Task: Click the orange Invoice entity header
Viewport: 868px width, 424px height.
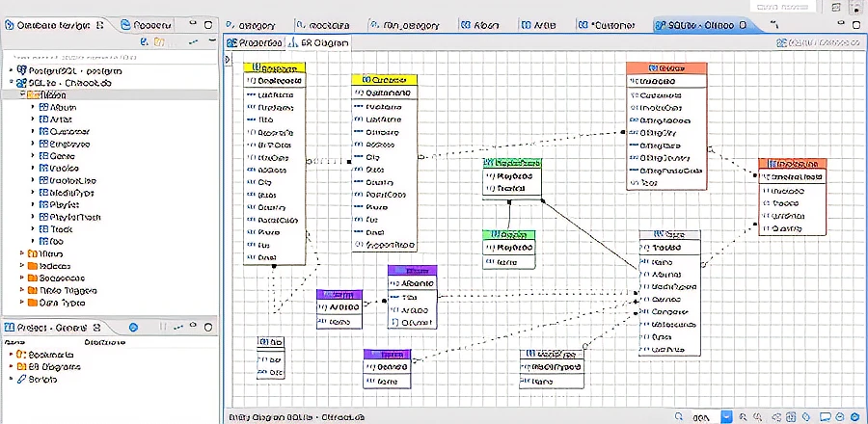Action: coord(665,68)
